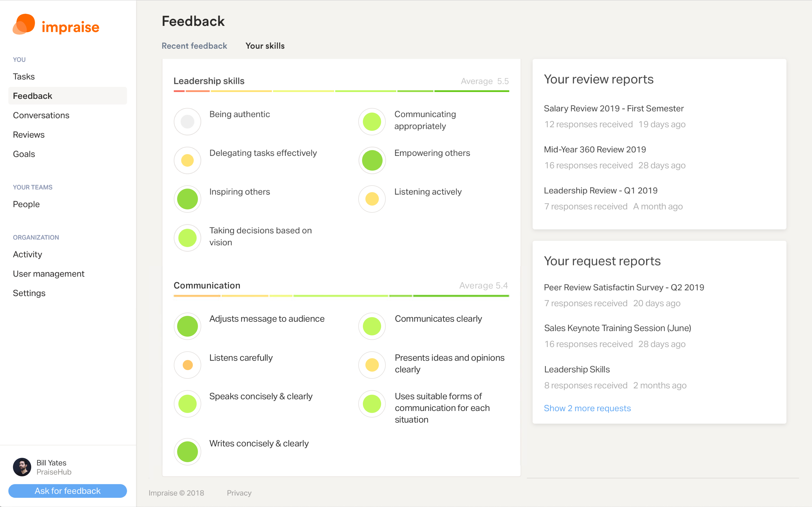
Task: Go to User management page
Action: [x=48, y=274]
